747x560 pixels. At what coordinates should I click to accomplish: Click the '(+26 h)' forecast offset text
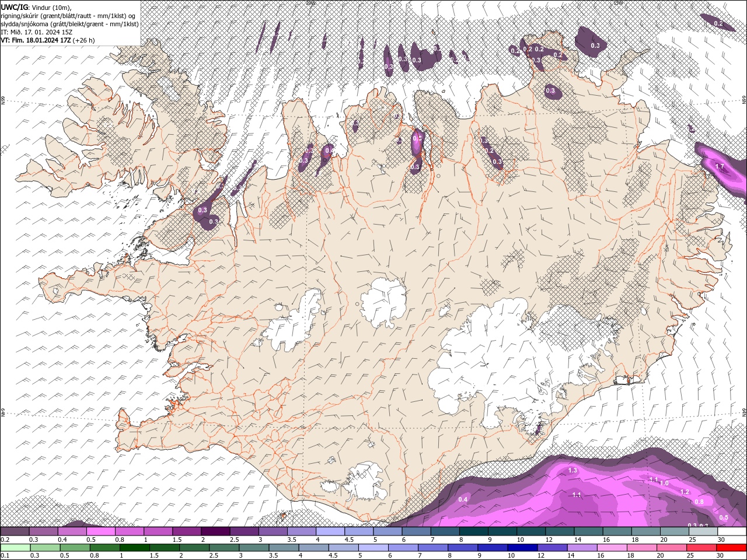tap(84, 40)
